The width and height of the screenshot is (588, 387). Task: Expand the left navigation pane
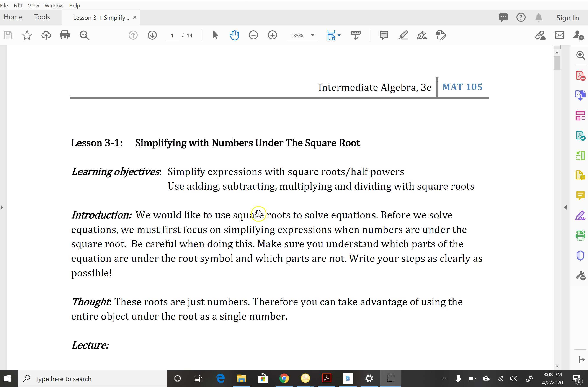pos(2,207)
